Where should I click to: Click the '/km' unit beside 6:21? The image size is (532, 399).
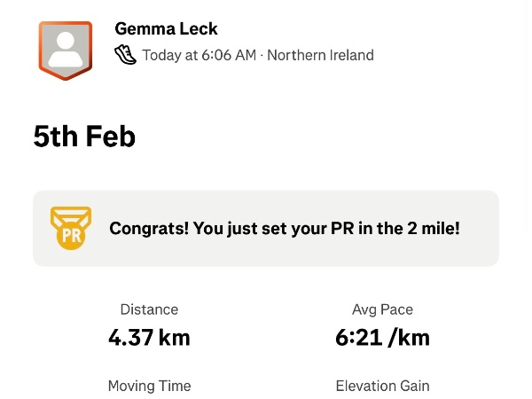[406, 337]
